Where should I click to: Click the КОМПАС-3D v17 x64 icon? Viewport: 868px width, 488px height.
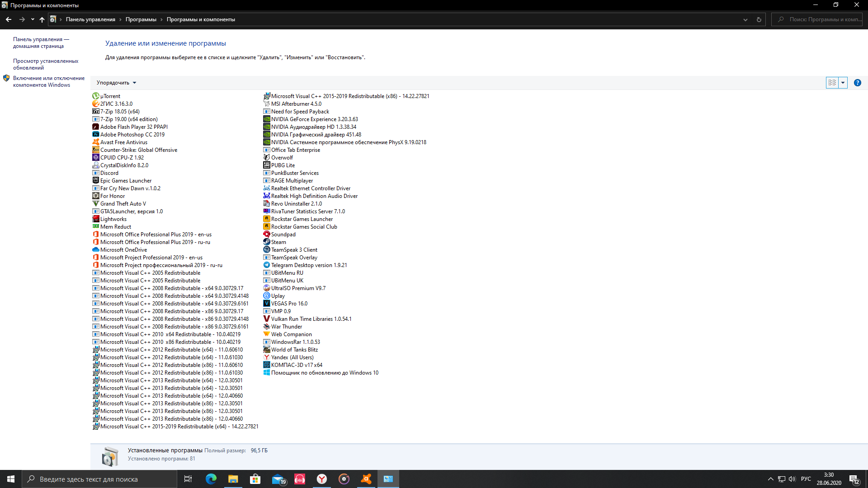click(x=266, y=365)
